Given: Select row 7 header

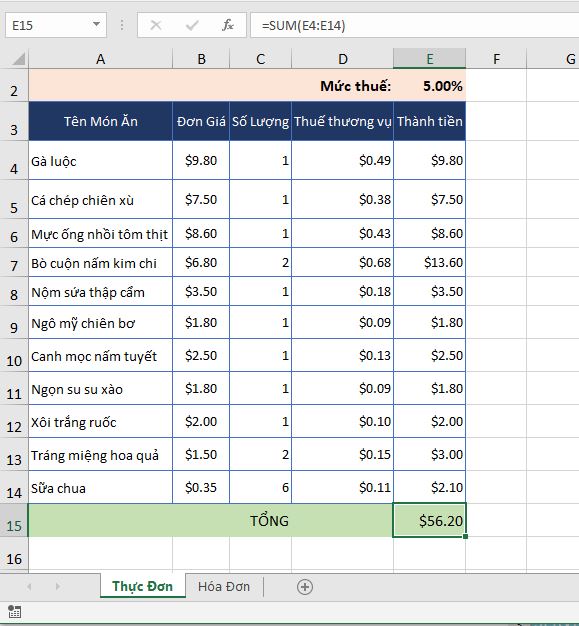Looking at the screenshot, I should coord(14,262).
